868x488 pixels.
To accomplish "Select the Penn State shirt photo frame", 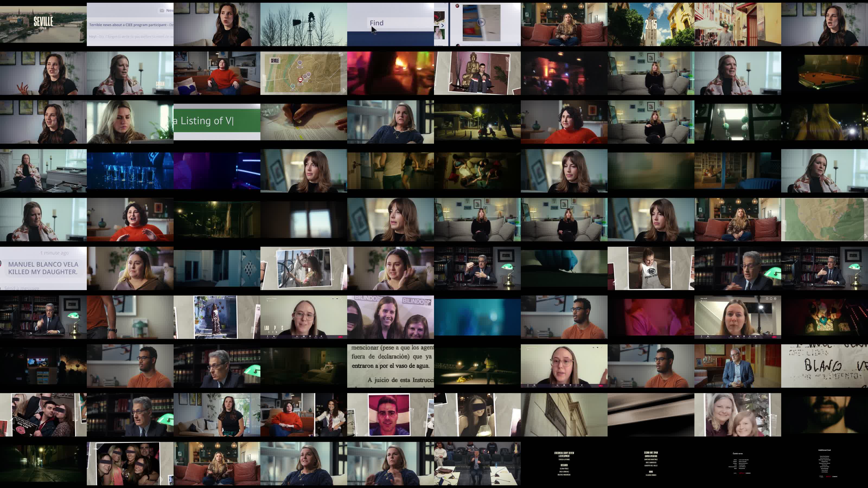I will tap(649, 268).
